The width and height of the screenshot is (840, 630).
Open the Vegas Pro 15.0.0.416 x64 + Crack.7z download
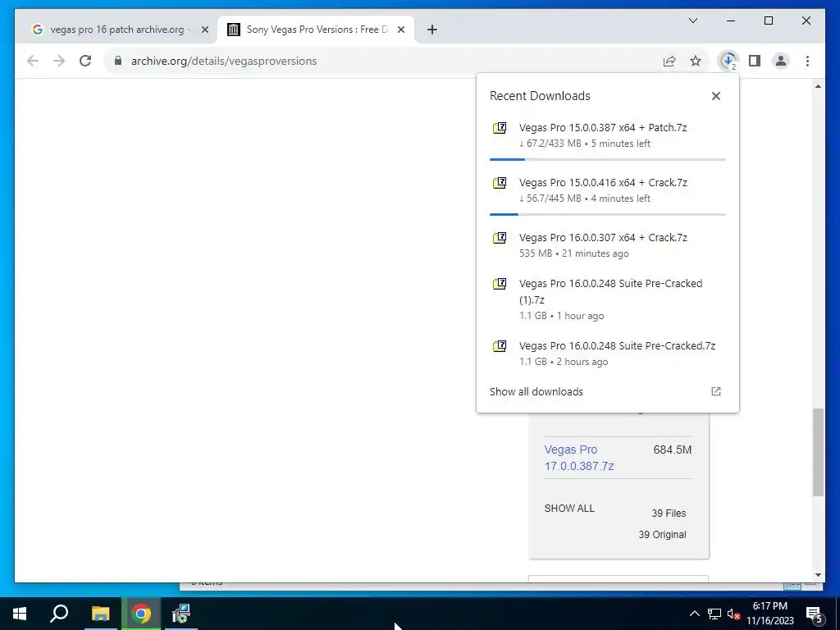click(608, 190)
